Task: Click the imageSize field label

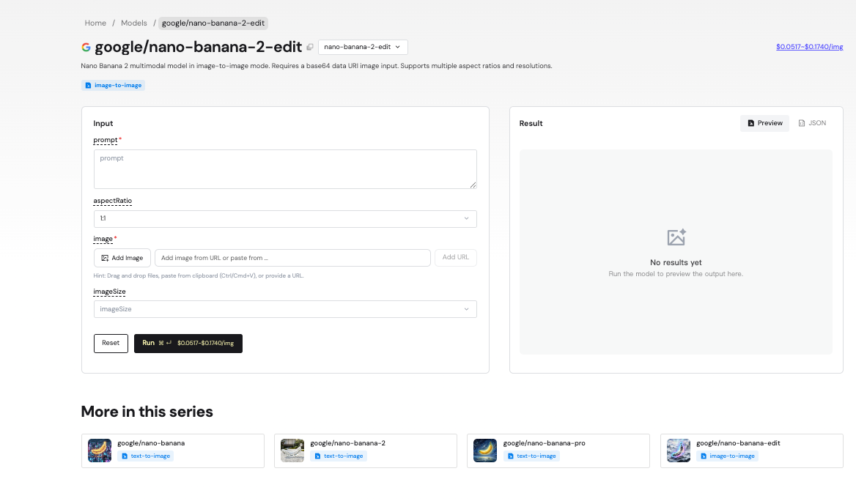Action: click(109, 292)
